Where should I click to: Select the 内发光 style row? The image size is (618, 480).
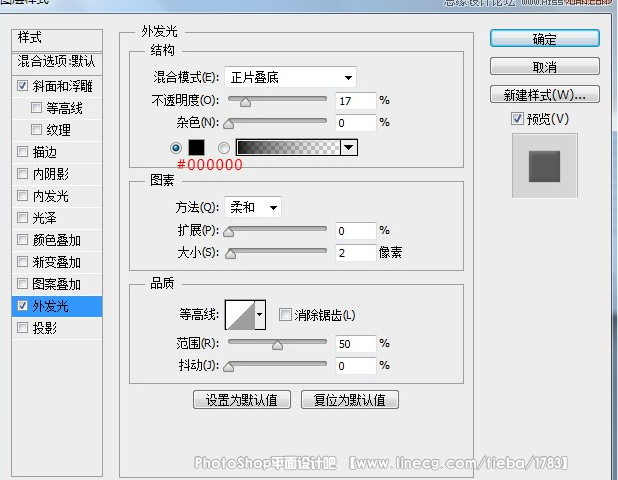57,196
